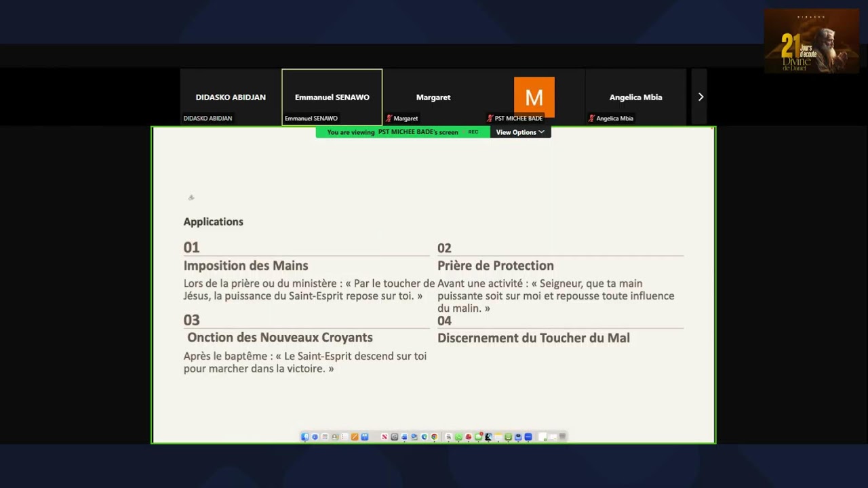Open Google Chrome in the dock
The height and width of the screenshot is (488, 868).
[x=434, y=437]
